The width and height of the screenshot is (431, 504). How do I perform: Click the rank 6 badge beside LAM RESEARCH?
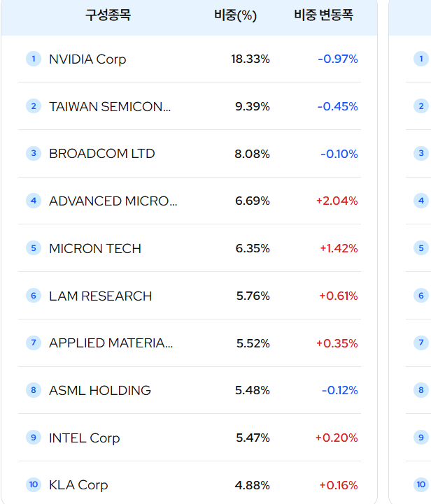click(33, 296)
